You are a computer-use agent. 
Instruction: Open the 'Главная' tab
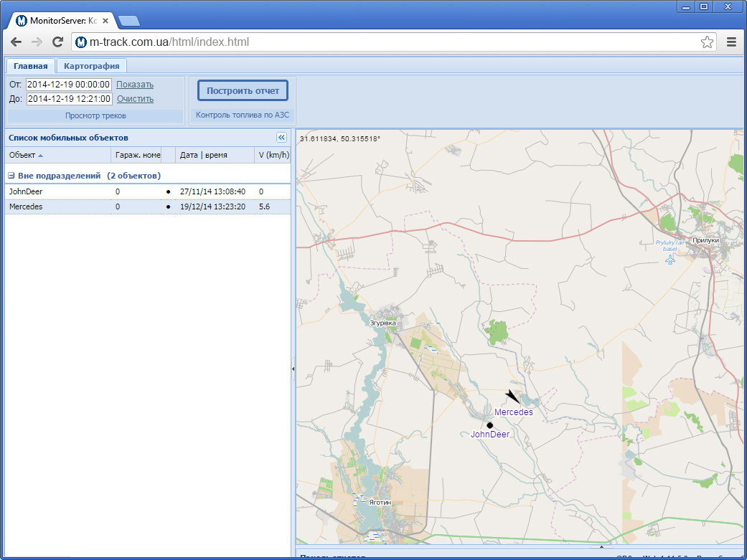[30, 66]
